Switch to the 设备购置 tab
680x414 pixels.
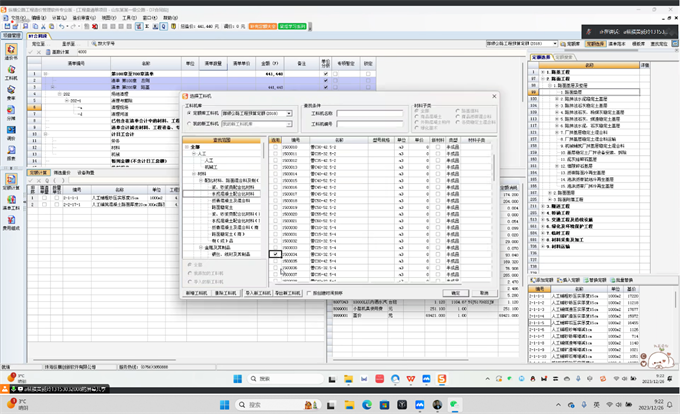click(88, 173)
